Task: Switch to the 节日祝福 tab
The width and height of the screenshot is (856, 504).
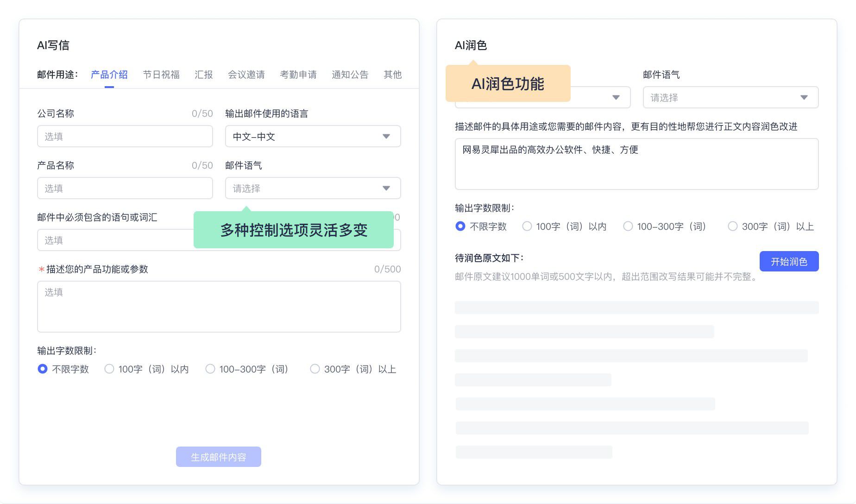Action: click(161, 75)
